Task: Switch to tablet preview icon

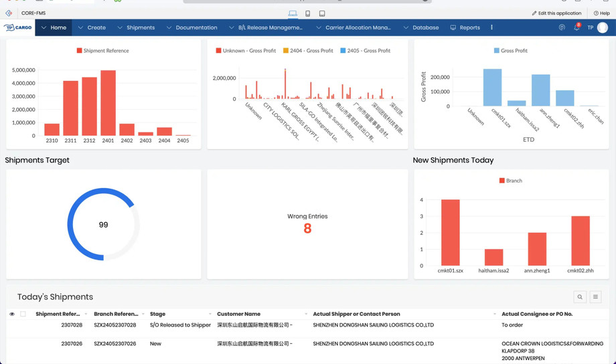Action: pyautogui.click(x=322, y=13)
